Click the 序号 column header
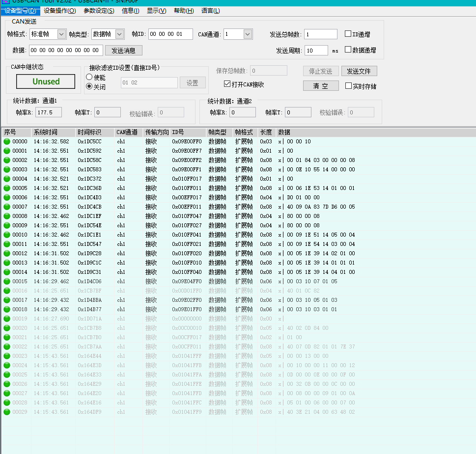Viewport: 476px width, 454px height. coord(16,132)
